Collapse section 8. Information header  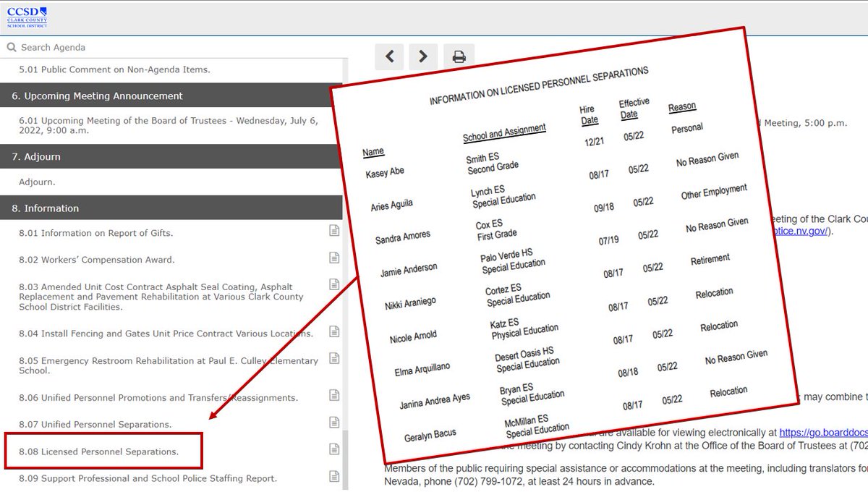(171, 208)
